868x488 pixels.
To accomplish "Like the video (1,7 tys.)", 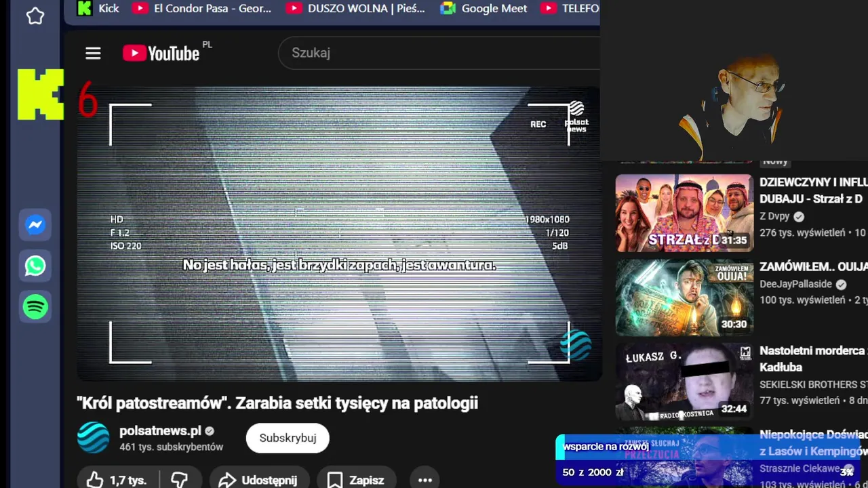I will click(117, 480).
